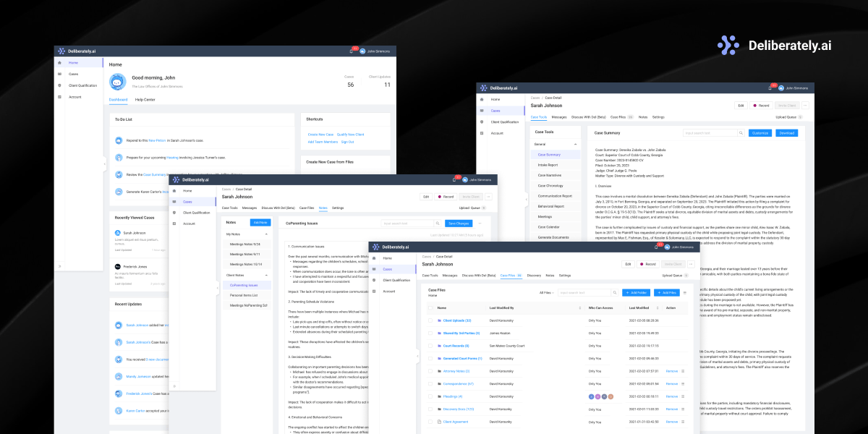This screenshot has height=434, width=868.
Task: Click Home icon in Case Files window sidebar
Action: click(x=375, y=258)
